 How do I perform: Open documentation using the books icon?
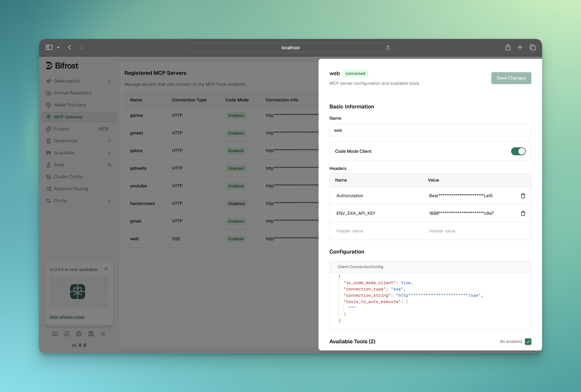click(x=91, y=334)
